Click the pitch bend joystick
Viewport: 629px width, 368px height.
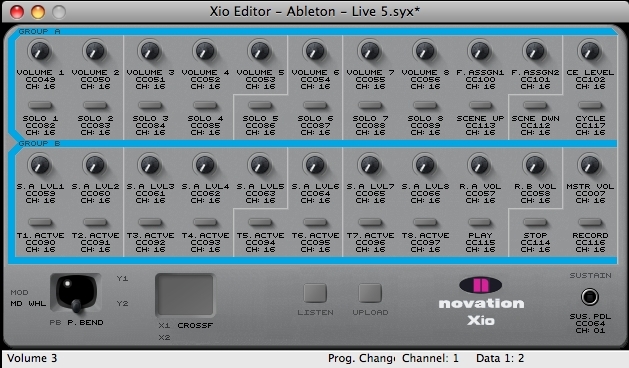point(76,294)
